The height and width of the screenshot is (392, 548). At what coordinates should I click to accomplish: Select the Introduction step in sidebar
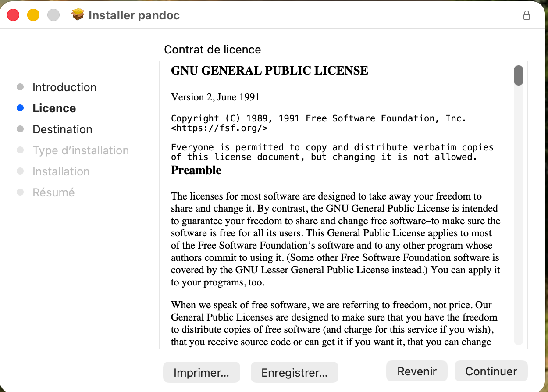[64, 87]
